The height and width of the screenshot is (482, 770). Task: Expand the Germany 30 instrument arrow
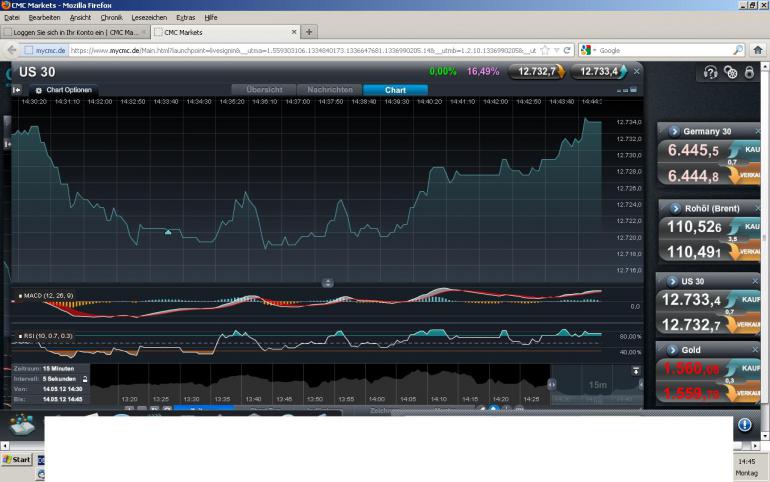pos(674,131)
